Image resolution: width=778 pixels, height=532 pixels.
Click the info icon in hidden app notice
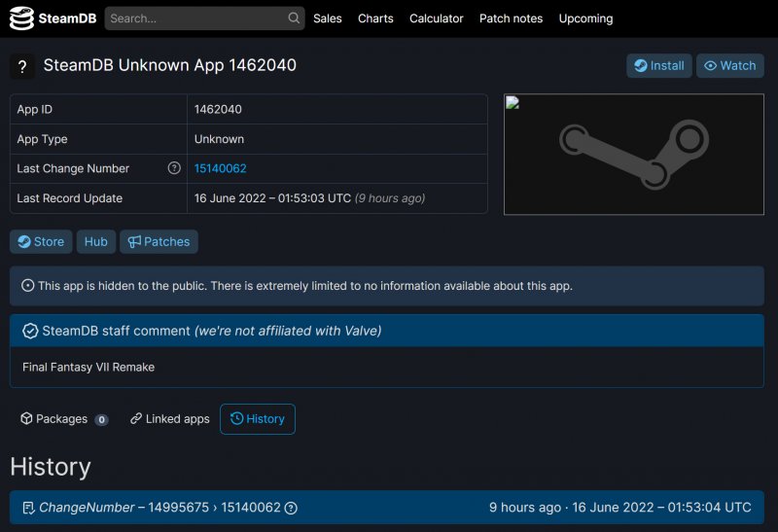(28, 286)
